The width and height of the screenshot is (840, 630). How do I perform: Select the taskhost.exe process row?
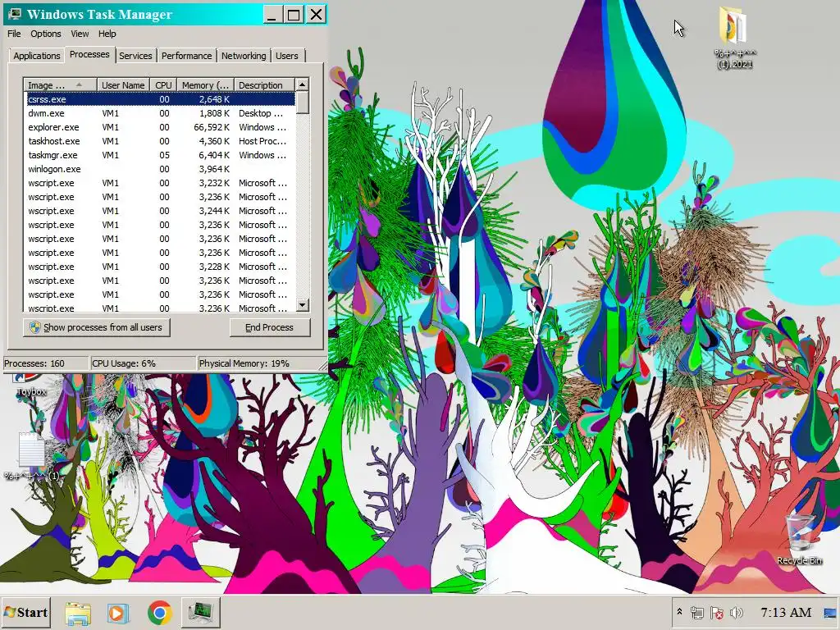pos(160,141)
